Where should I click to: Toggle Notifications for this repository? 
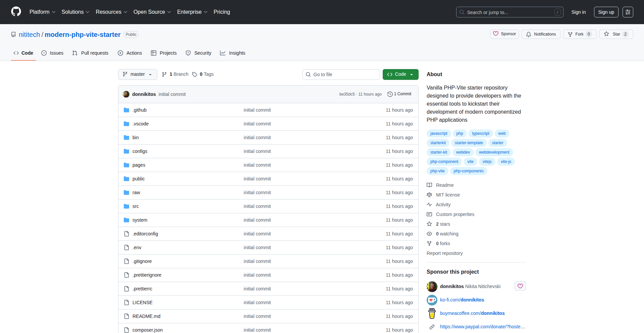point(541,34)
